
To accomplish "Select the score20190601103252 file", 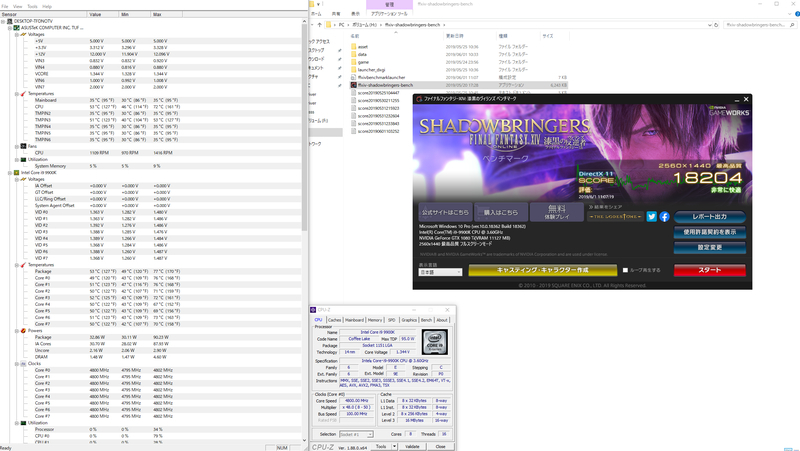I will tap(378, 131).
